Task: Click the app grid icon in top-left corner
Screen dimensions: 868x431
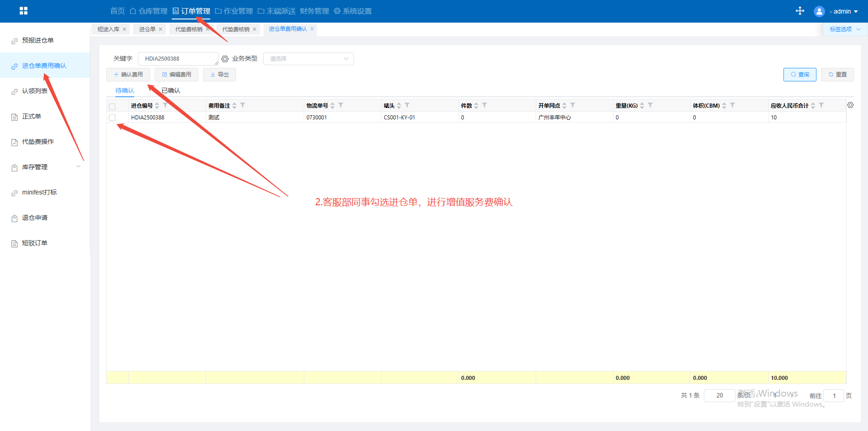Action: 24,11
